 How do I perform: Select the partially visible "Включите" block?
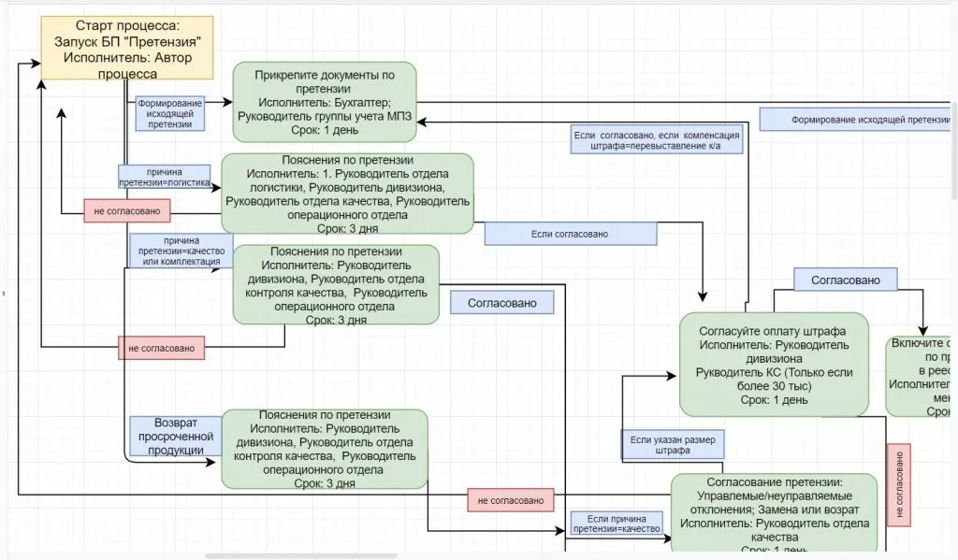tap(922, 376)
